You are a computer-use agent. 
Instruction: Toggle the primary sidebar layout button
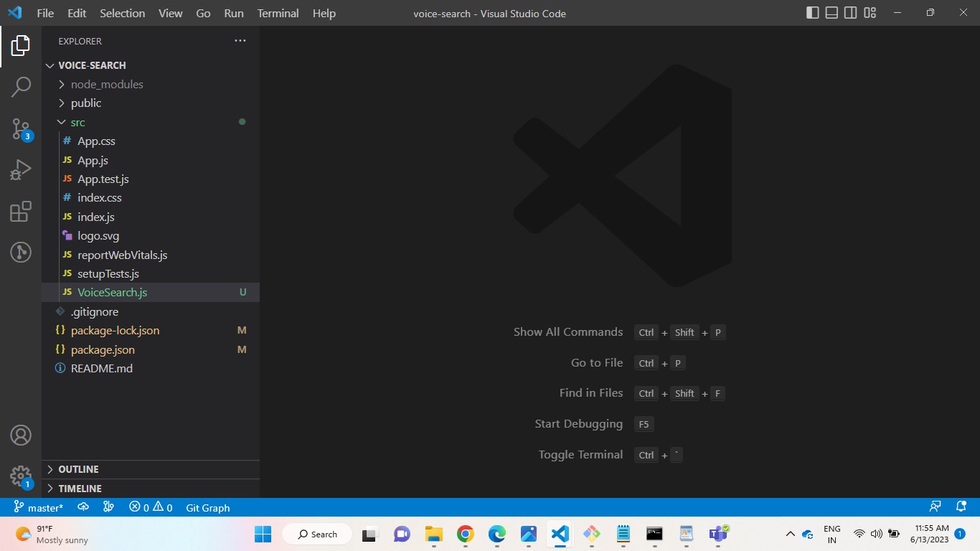[x=813, y=13]
